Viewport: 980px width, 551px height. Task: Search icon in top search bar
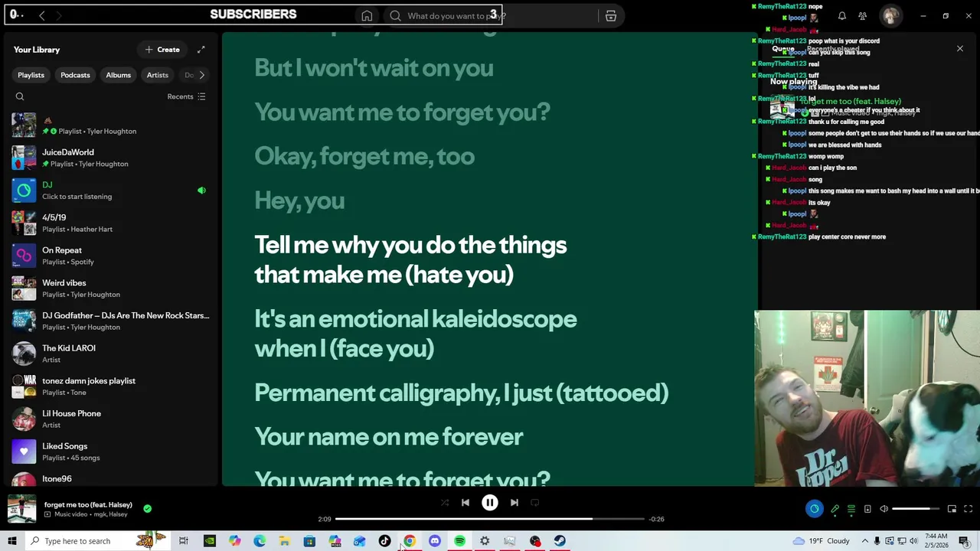click(x=395, y=15)
